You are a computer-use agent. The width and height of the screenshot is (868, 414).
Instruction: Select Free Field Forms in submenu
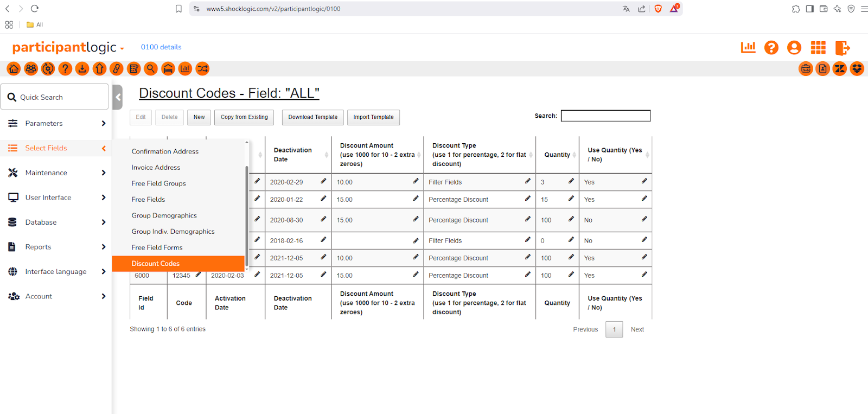point(157,247)
